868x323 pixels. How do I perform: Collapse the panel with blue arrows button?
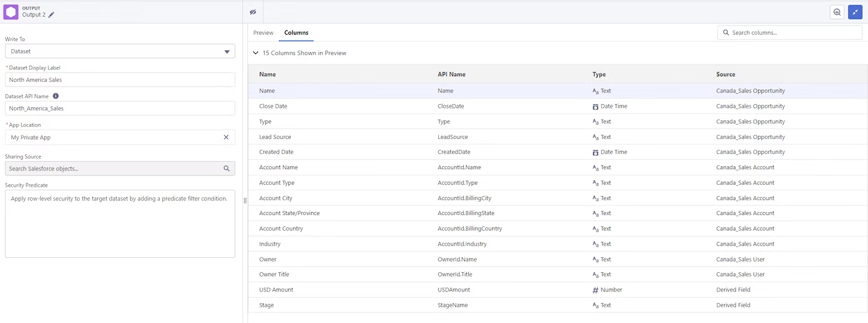855,12
